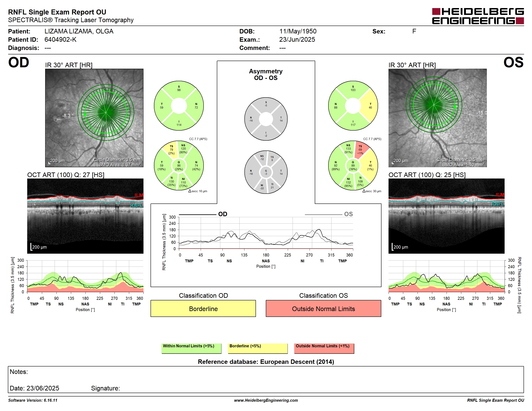
Task: Click the OD NS sector 120 (80%)
Action: [183, 149]
